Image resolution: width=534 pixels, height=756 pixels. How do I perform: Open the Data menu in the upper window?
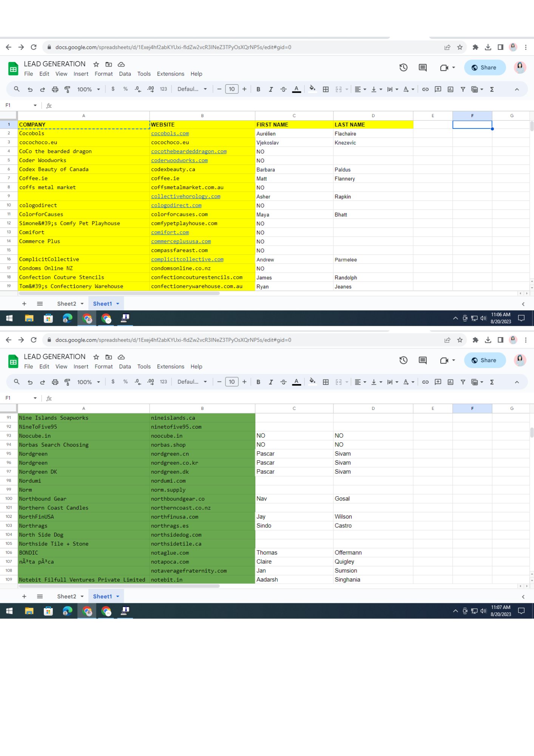125,74
